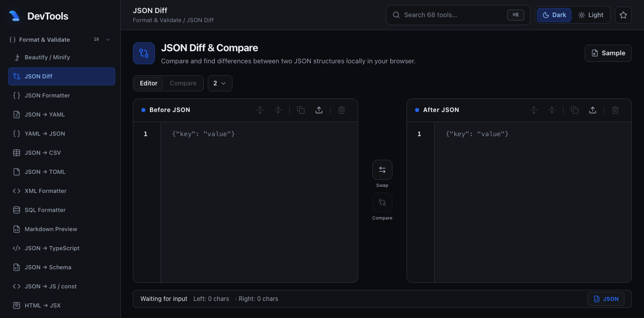This screenshot has width=644, height=318.
Task: Open JSON Diff in the sidebar
Action: click(61, 76)
